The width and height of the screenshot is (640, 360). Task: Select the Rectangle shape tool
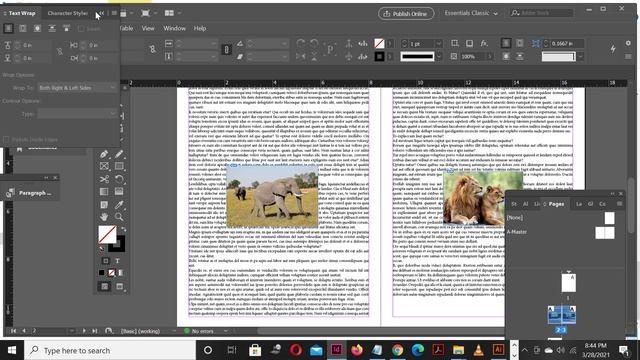tap(119, 166)
